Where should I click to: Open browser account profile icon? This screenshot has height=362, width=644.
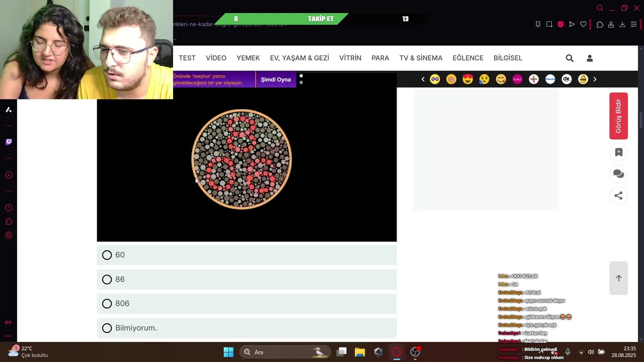[x=611, y=24]
